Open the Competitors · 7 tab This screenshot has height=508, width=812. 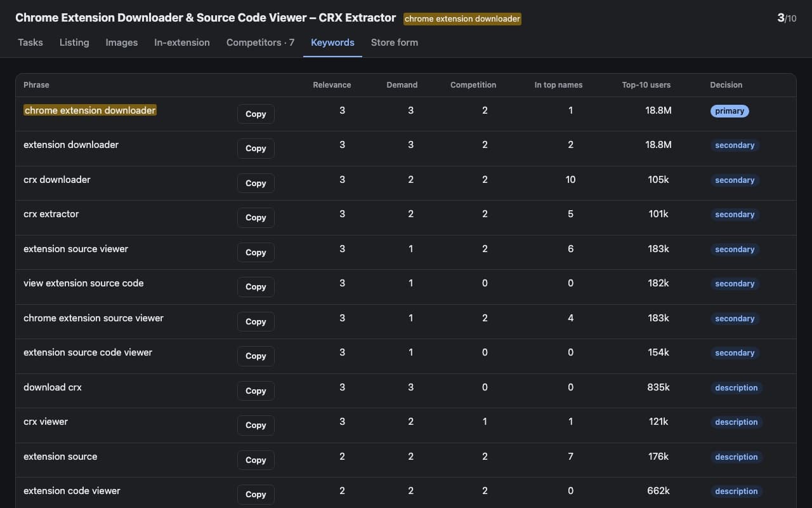[260, 43]
